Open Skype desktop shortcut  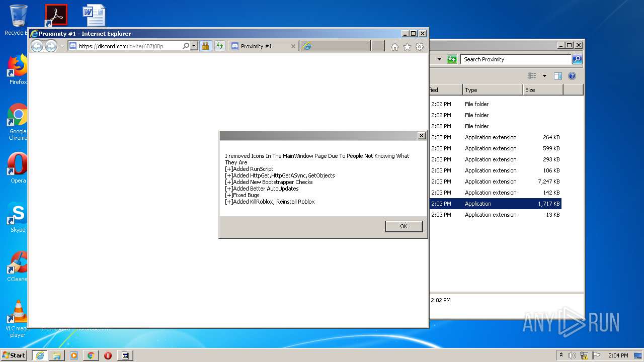click(x=18, y=217)
